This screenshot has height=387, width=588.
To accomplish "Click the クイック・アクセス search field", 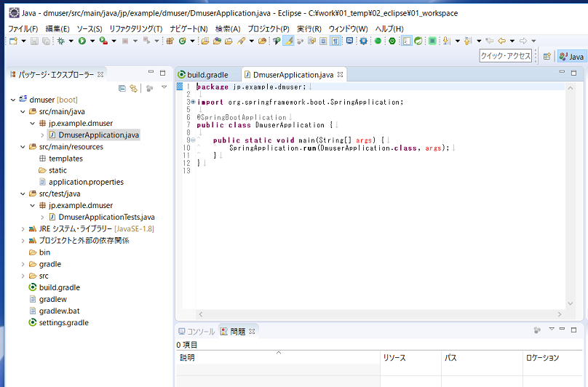I will coord(506,56).
